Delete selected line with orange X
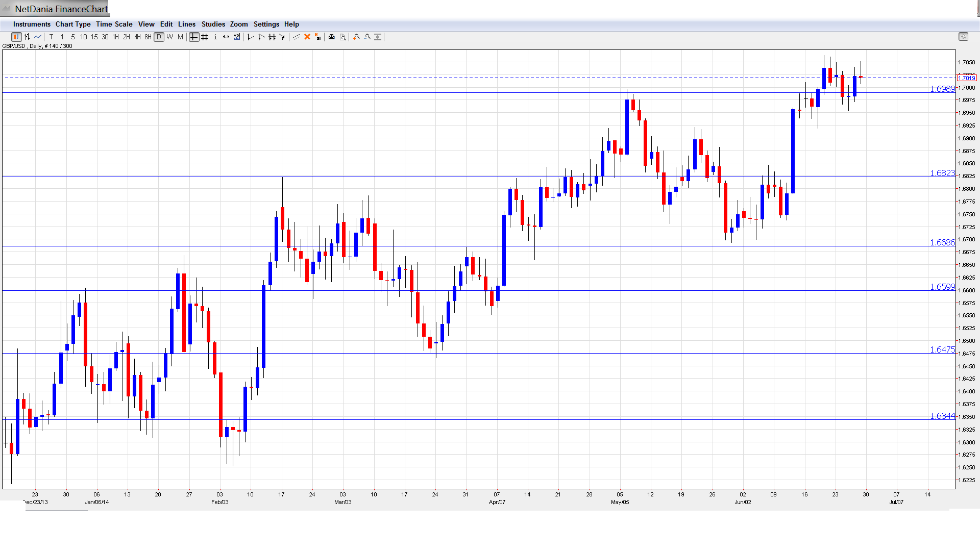Image resolution: width=980 pixels, height=551 pixels. tap(307, 37)
